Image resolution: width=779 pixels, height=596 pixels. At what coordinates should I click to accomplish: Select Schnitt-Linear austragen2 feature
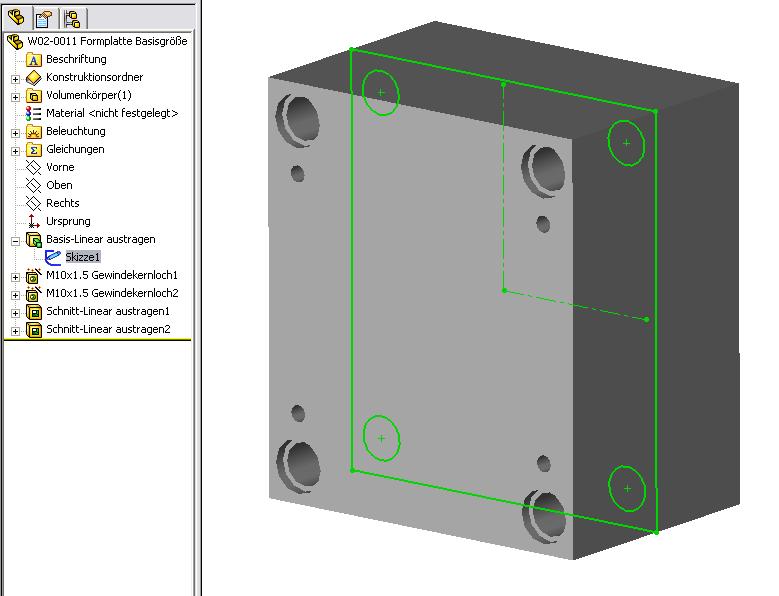pyautogui.click(x=108, y=329)
